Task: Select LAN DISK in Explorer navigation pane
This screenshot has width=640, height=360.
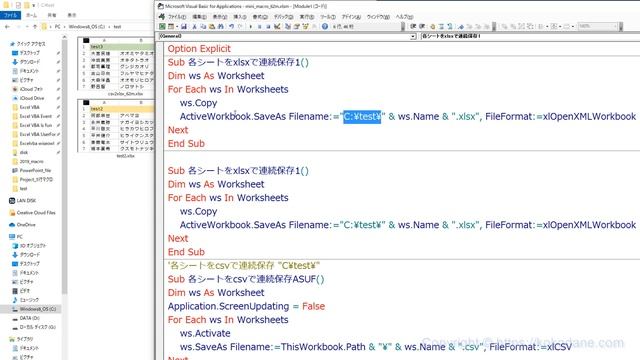Action: pyautogui.click(x=26, y=200)
